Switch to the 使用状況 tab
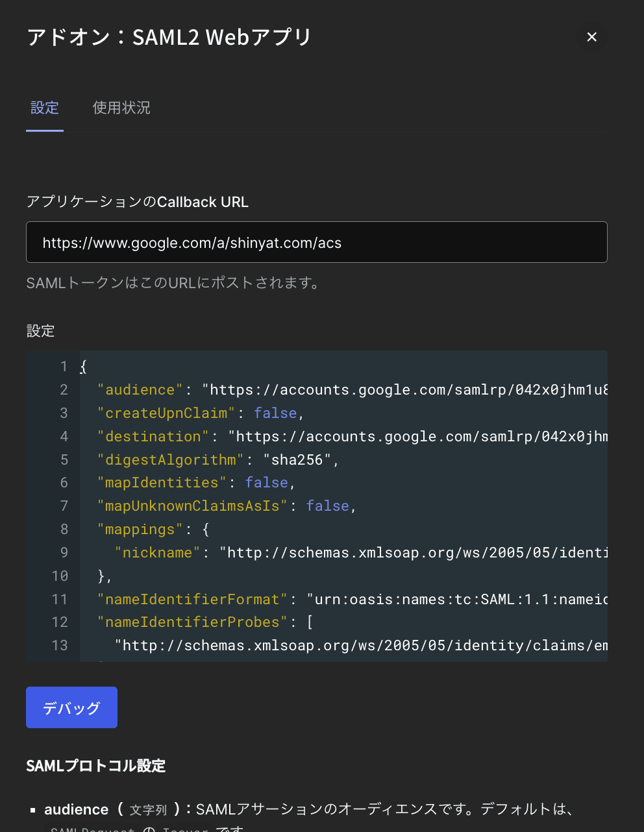Image resolution: width=644 pixels, height=832 pixels. pyautogui.click(x=121, y=108)
